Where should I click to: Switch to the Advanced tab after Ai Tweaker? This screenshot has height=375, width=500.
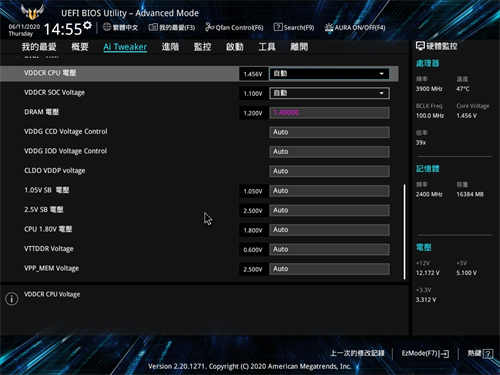click(x=170, y=47)
